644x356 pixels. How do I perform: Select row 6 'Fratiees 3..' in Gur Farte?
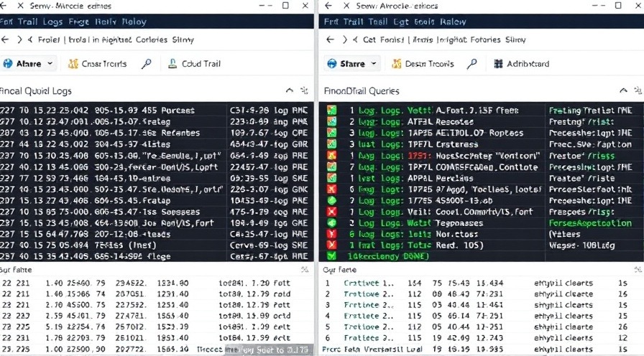[482, 338]
